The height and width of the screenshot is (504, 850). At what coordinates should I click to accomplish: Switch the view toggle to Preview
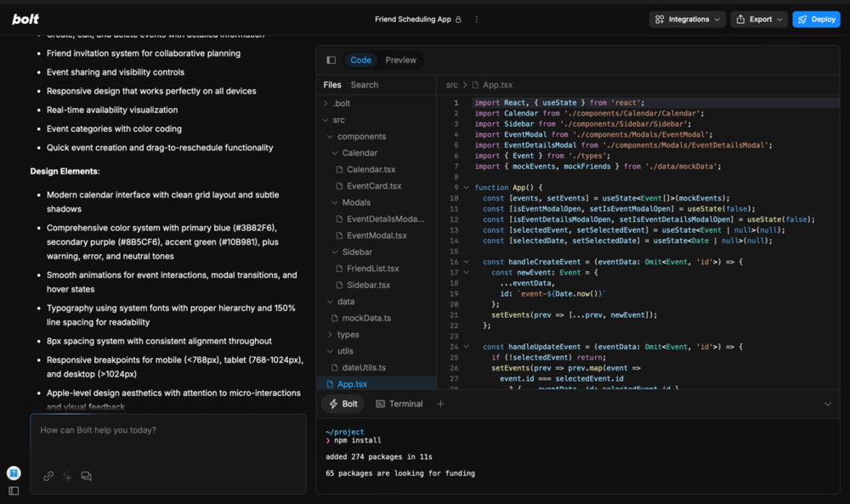coord(400,60)
